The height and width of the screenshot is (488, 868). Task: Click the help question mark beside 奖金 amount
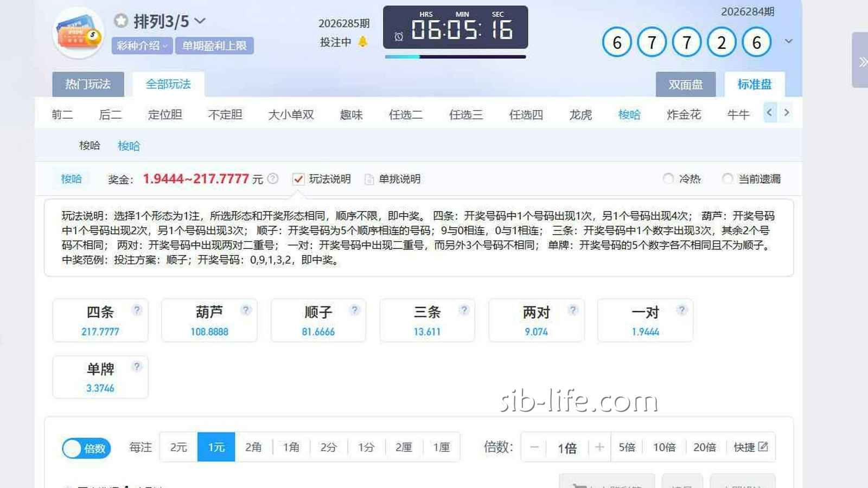[x=273, y=178]
